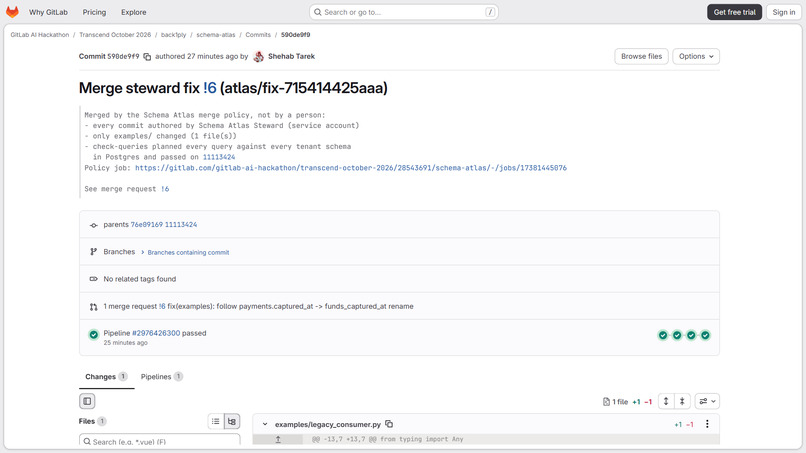This screenshot has width=806, height=453.
Task: Copy path of examples/legacy_consumer.py
Action: click(389, 424)
